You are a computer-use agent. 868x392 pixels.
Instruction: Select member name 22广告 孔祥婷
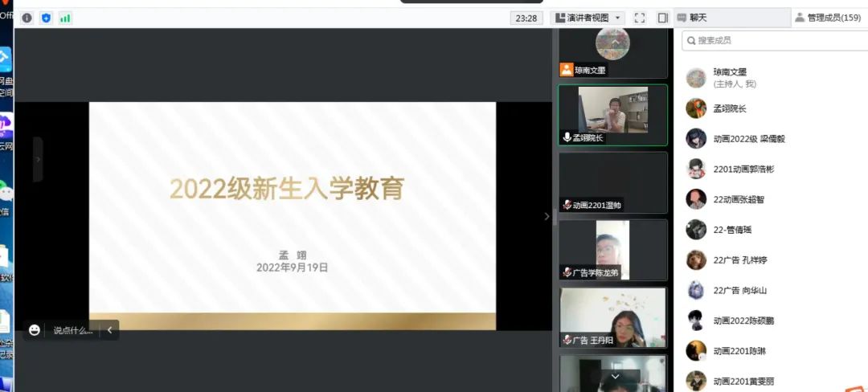point(740,260)
